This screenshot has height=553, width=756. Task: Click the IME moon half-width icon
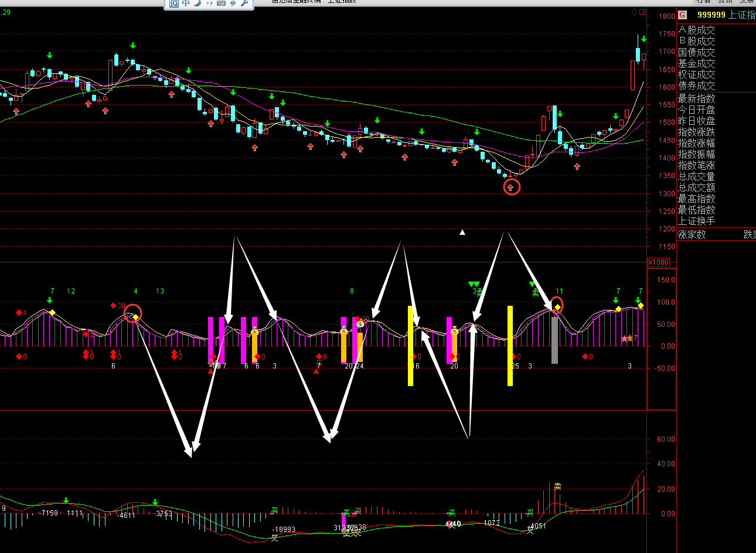(x=197, y=4)
